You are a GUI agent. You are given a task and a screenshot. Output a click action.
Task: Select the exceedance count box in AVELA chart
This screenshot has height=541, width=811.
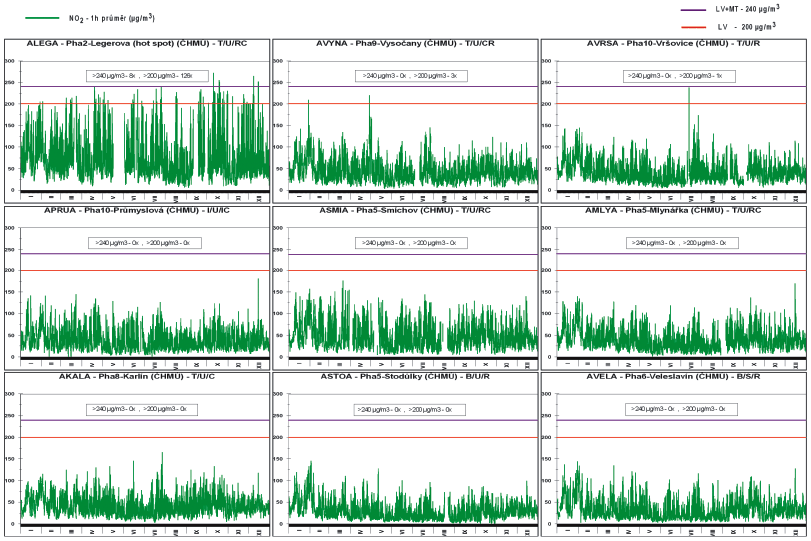681,409
